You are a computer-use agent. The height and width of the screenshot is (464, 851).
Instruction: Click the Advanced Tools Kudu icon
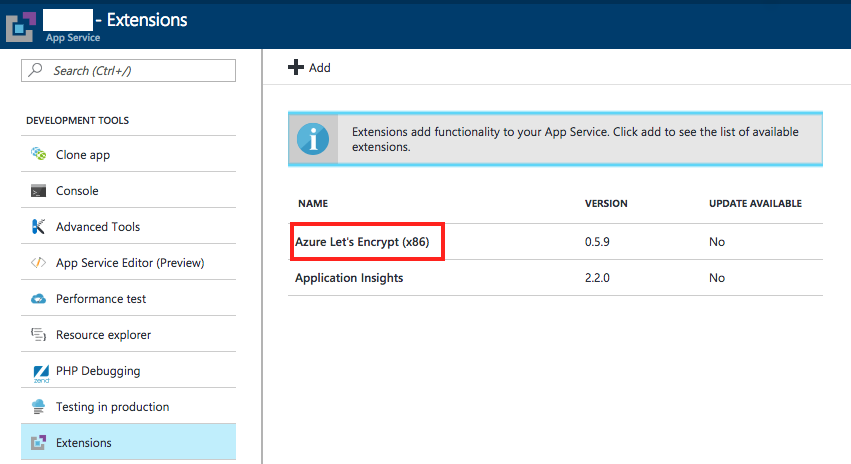(x=39, y=226)
